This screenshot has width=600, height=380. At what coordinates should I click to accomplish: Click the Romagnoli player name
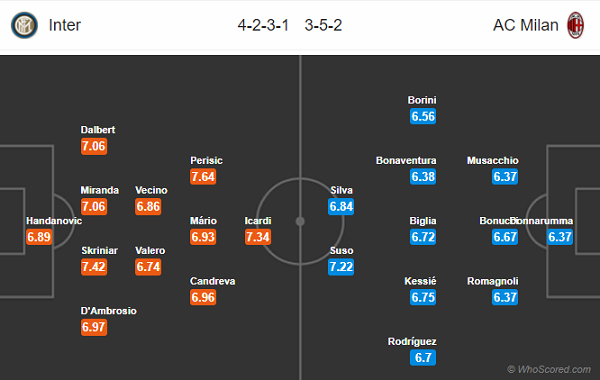(x=492, y=281)
